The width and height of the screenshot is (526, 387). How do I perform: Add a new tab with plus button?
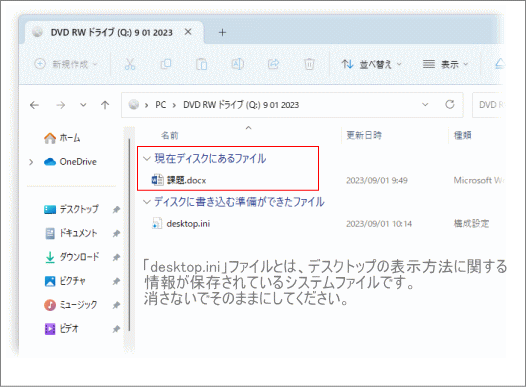coord(222,33)
